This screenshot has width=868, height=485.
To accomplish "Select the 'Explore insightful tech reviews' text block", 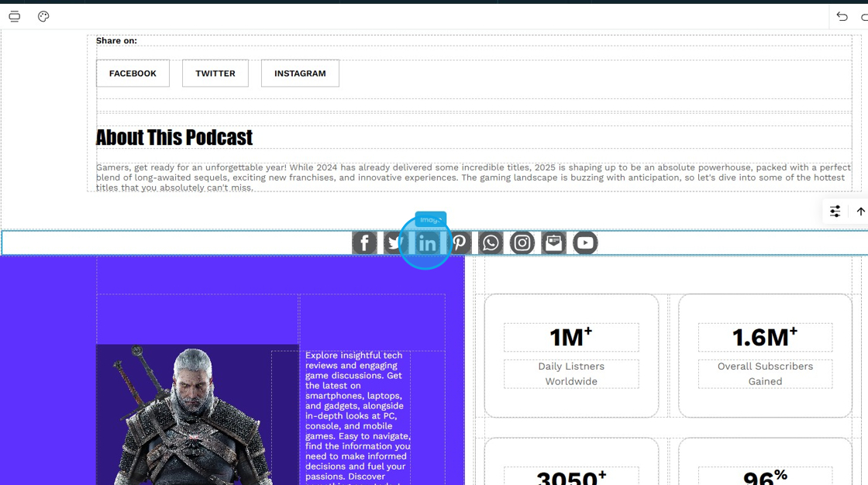I will [x=358, y=418].
